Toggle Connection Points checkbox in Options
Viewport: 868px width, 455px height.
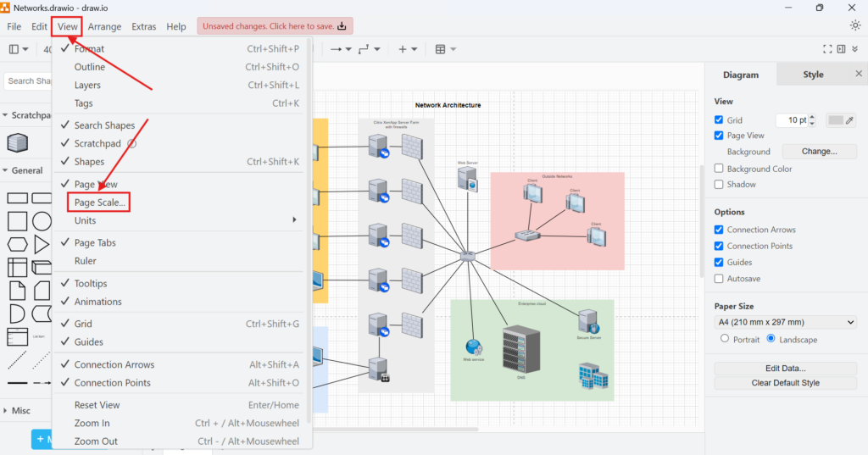click(x=719, y=246)
